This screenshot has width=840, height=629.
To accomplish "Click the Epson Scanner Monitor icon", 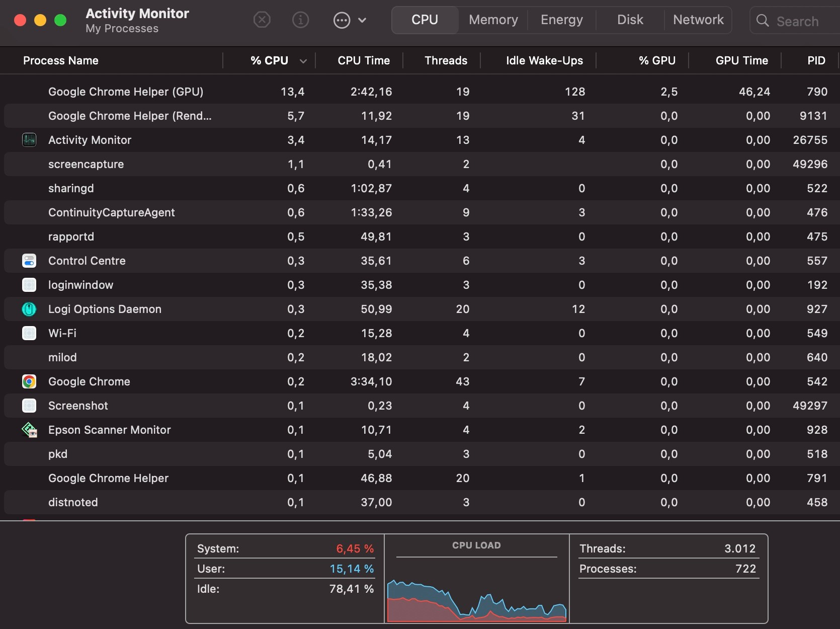I will point(29,430).
